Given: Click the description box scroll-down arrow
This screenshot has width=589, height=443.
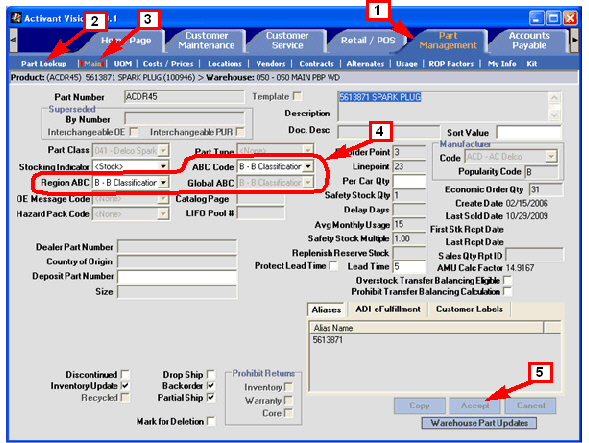Looking at the screenshot, I should click(x=554, y=115).
